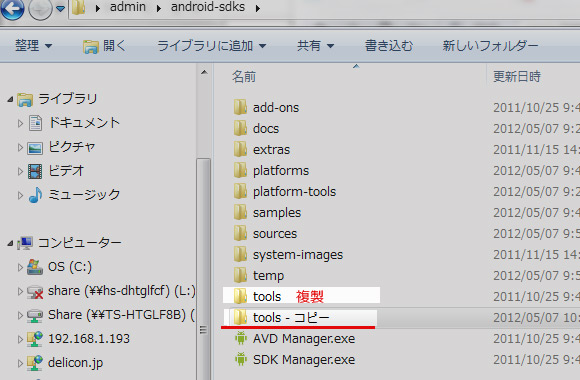Screen dimensions: 580x380
Task: Select the tools folder icon
Action: click(240, 296)
